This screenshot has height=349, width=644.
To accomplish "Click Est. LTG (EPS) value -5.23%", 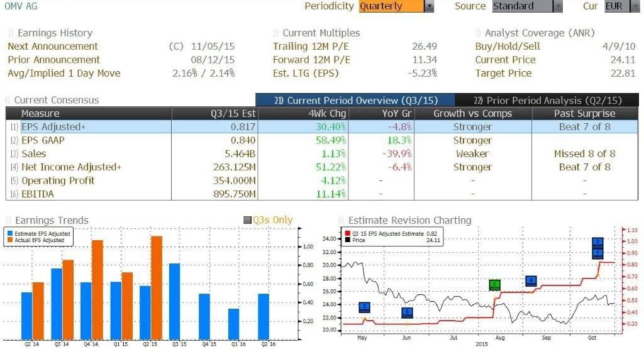I will 422,74.
